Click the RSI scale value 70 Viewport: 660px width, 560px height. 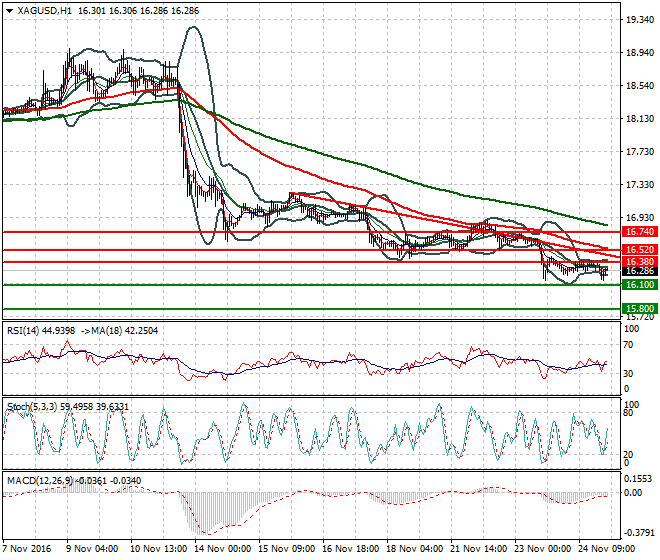(x=628, y=345)
